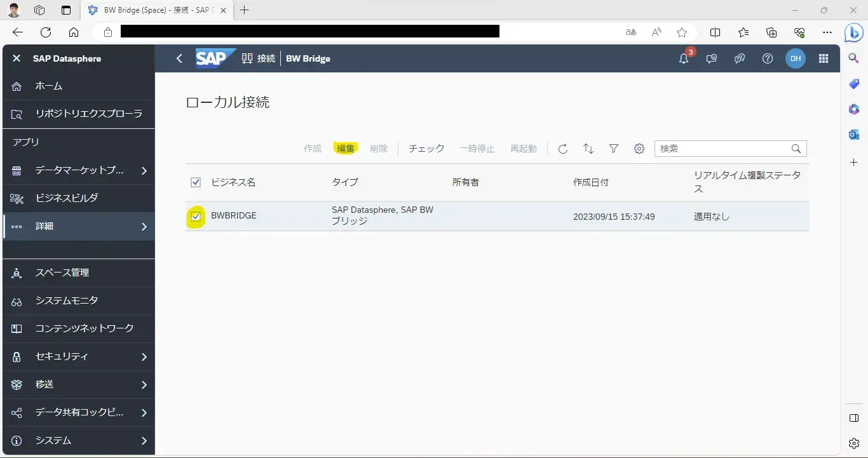The height and width of the screenshot is (458, 868).
Task: Open the filter connections icon
Action: click(x=614, y=149)
